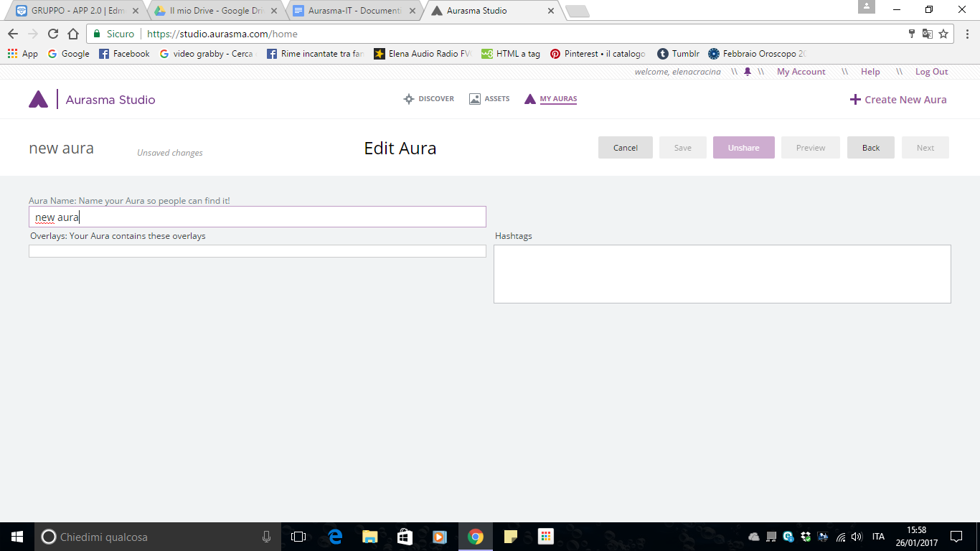Open the Windows Start menu

pyautogui.click(x=17, y=537)
